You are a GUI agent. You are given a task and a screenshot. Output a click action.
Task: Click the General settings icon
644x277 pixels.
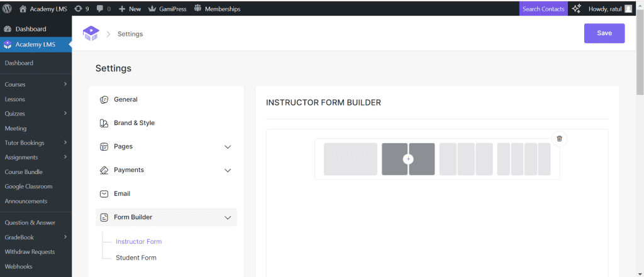point(104,100)
